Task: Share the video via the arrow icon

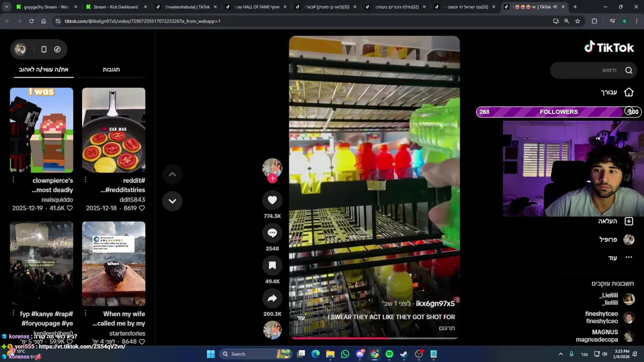Action: (272, 298)
